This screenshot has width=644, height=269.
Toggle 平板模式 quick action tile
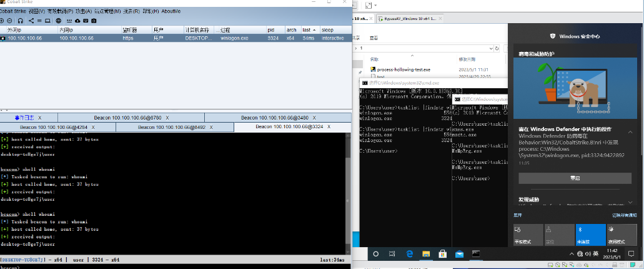click(x=528, y=235)
